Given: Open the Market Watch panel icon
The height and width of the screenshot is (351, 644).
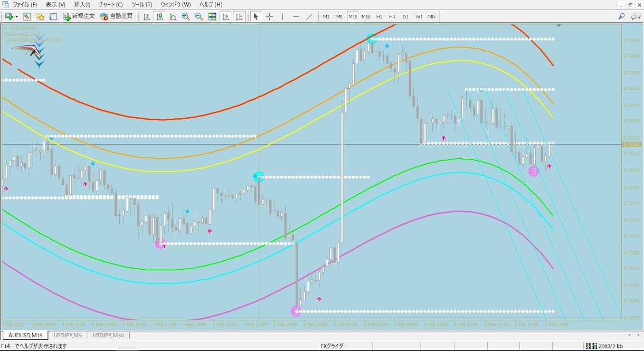Looking at the screenshot, I should (27, 16).
